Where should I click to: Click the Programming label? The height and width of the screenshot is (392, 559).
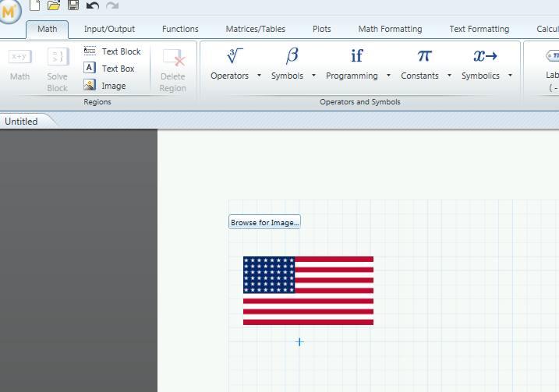352,76
